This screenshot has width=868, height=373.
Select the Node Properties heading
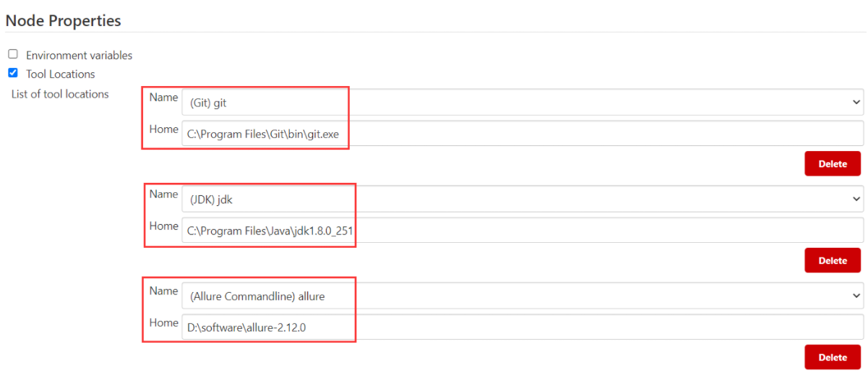pos(64,21)
